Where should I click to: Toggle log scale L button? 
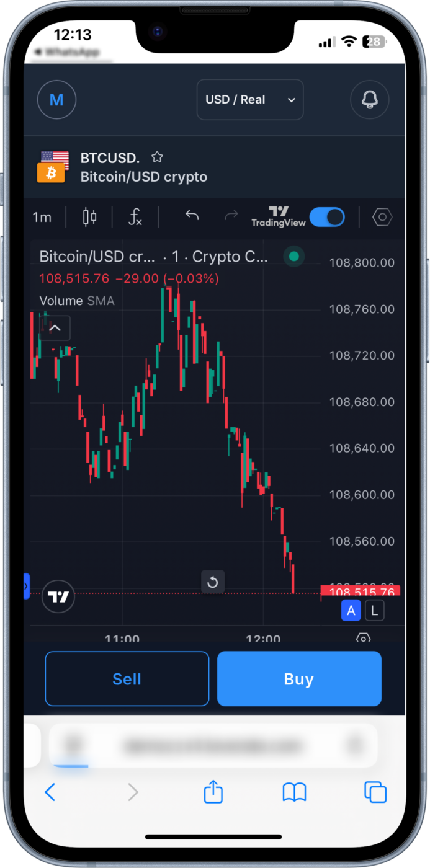click(374, 611)
